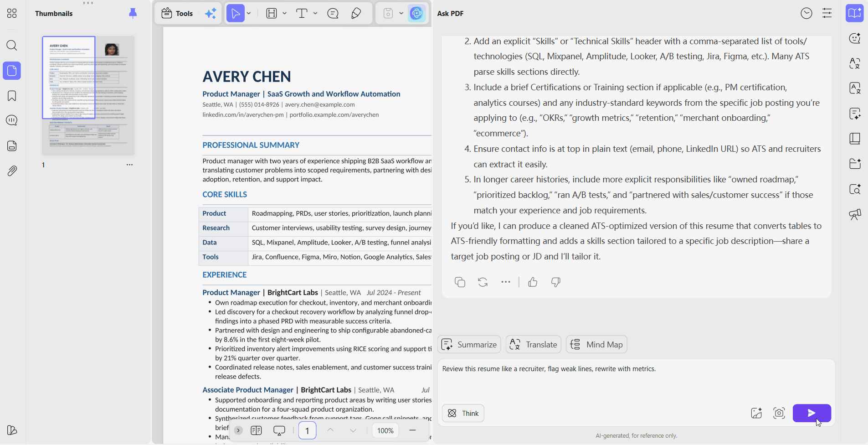Select the sticky note comment tool
Image resolution: width=868 pixels, height=445 pixels.
point(333,14)
